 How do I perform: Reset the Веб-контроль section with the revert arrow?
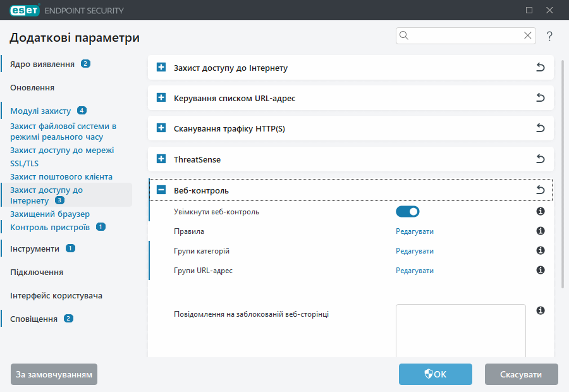[x=541, y=190]
